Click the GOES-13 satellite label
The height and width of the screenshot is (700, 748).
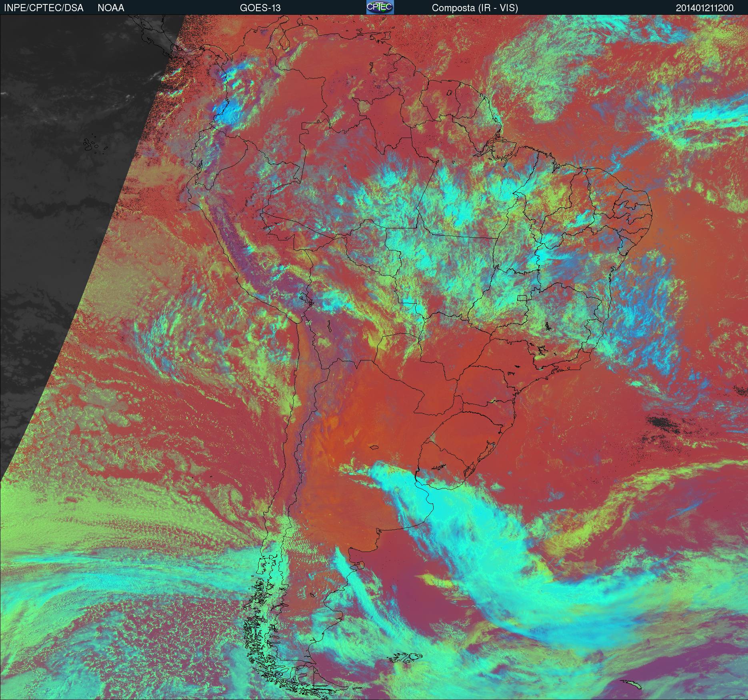pyautogui.click(x=260, y=8)
